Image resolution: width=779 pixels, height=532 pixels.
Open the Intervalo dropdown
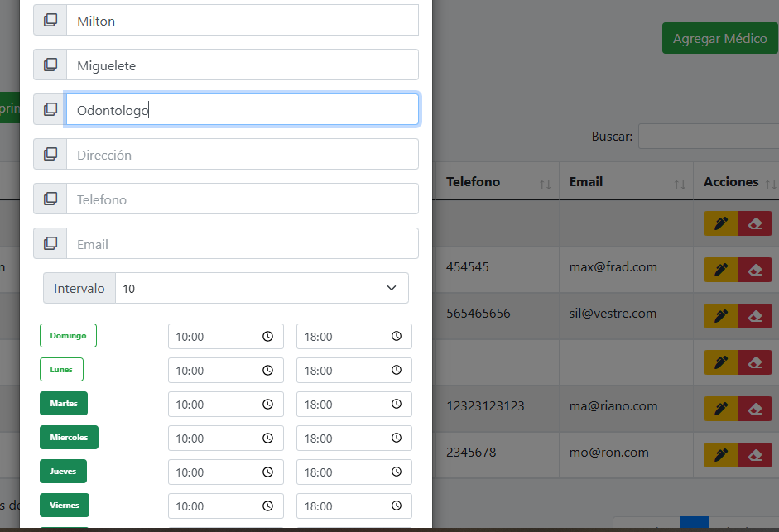point(262,289)
